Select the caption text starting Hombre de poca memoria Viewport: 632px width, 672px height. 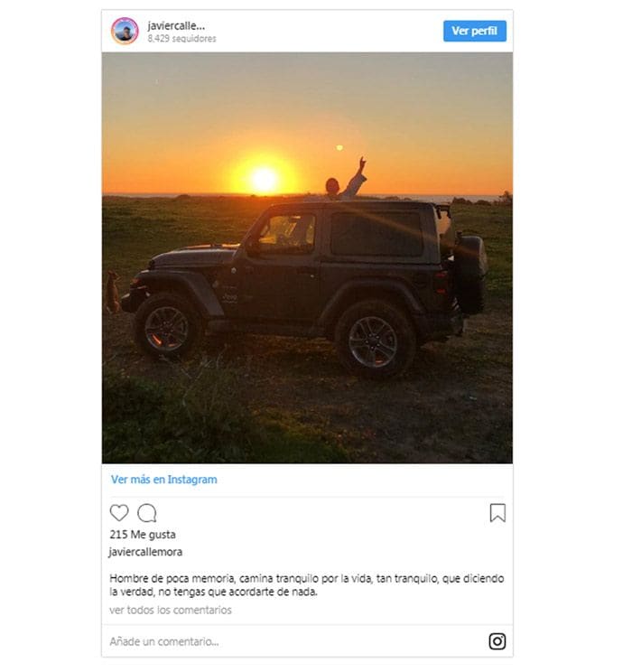pyautogui.click(x=307, y=585)
